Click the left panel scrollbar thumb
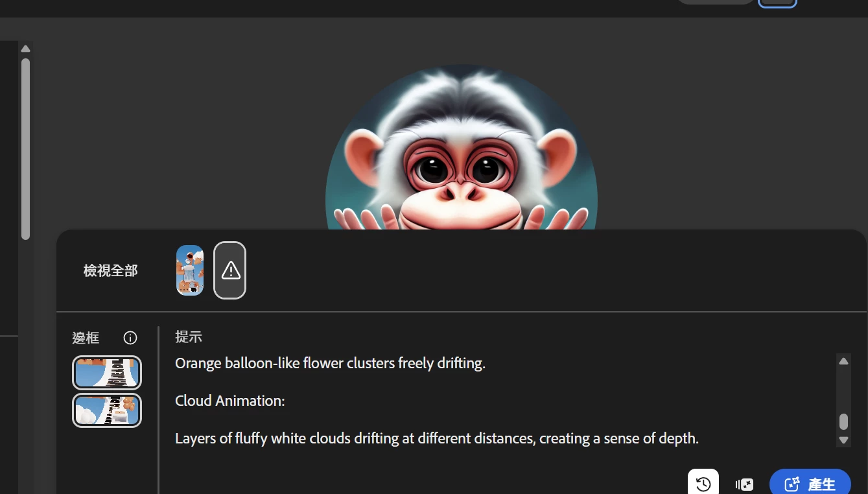The height and width of the screenshot is (494, 868). click(25, 149)
